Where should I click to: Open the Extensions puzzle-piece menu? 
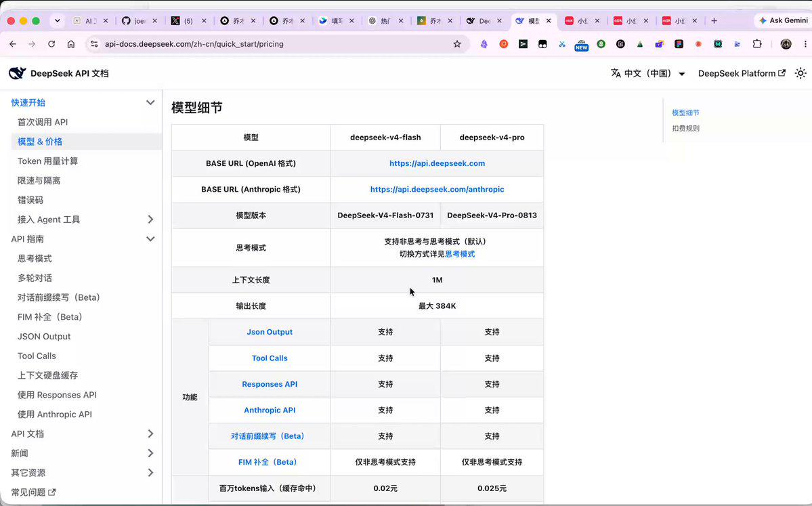click(757, 44)
